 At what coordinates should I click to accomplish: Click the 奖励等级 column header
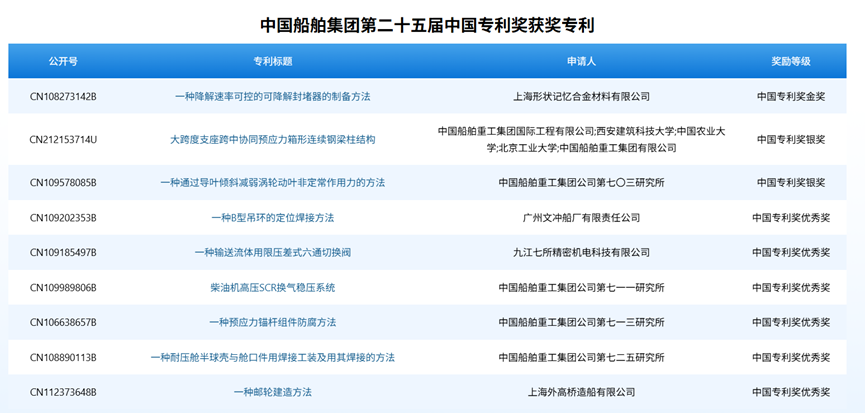790,61
